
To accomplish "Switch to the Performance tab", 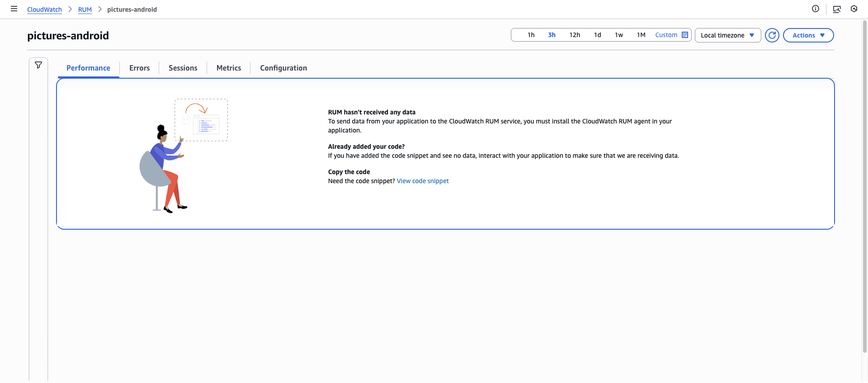I will coord(88,68).
